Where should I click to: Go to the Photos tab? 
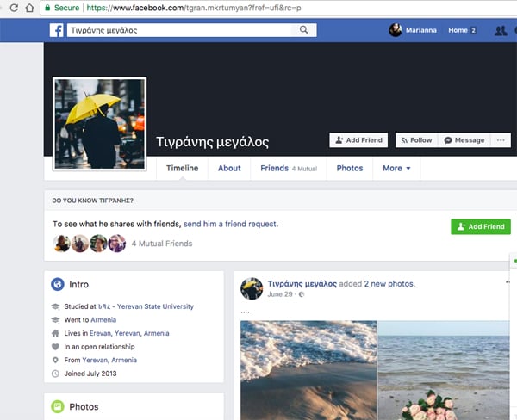pos(349,168)
